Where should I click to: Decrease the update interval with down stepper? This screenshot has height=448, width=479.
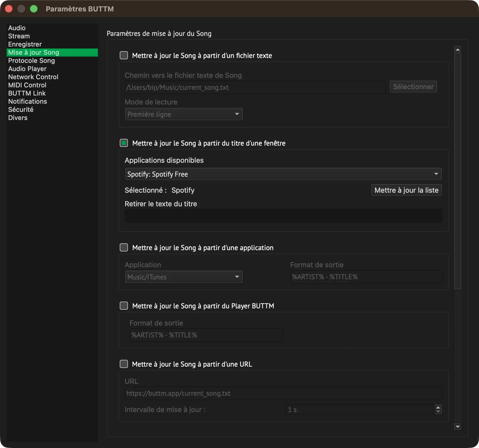[x=438, y=412]
